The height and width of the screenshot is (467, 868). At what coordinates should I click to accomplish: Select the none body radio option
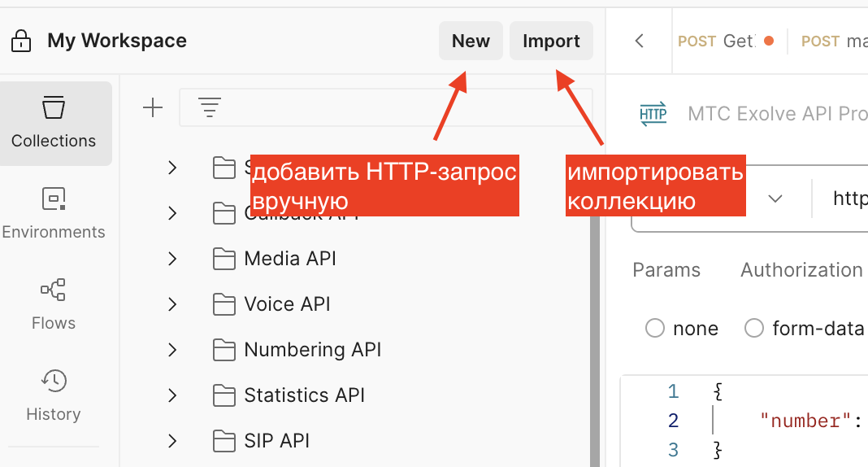pos(655,328)
